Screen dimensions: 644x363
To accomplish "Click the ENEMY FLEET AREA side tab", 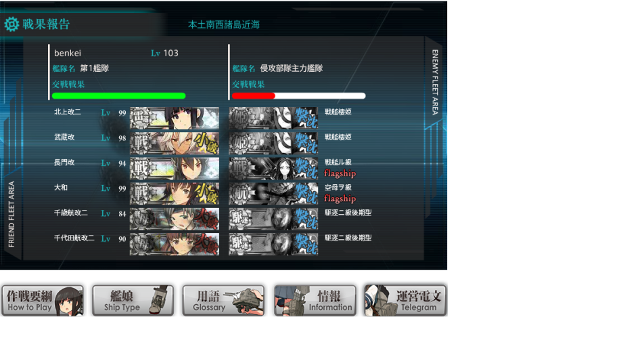I will coord(435,82).
